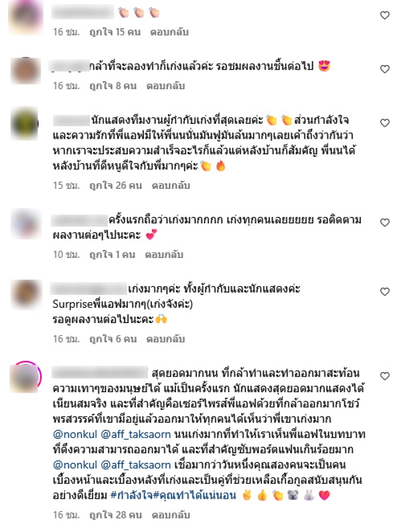Open profile picture with pink story ring

tap(26, 377)
